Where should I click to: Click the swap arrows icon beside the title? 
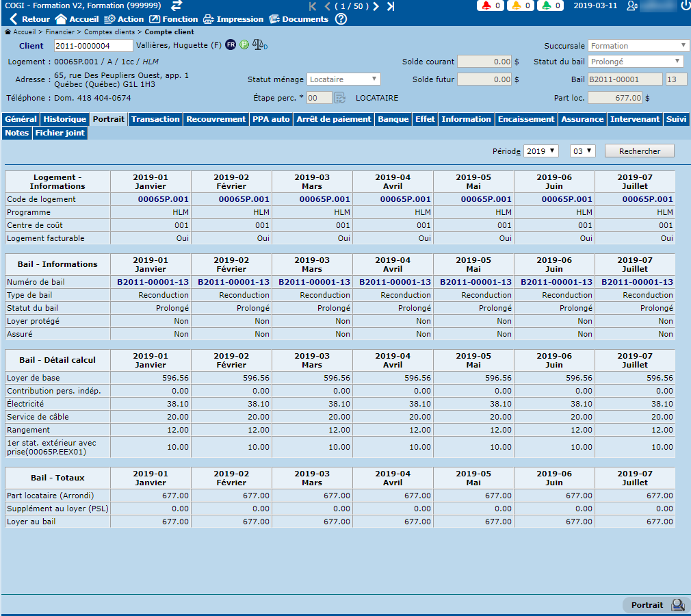point(177,5)
